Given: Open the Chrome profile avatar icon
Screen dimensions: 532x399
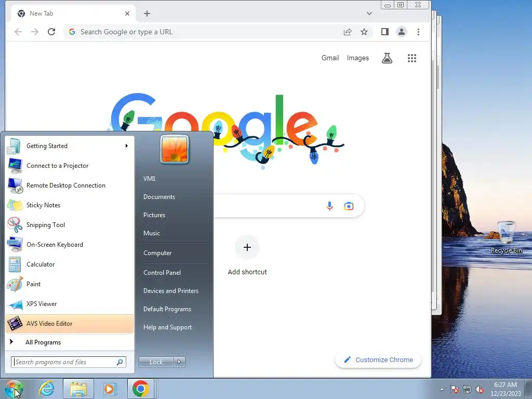Looking at the screenshot, I should click(x=402, y=32).
